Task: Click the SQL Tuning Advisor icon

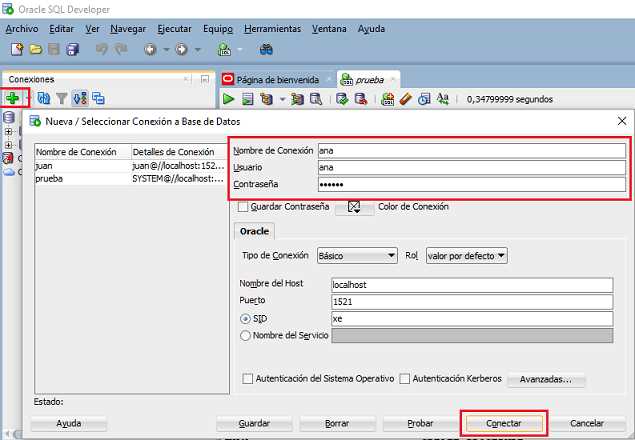Action: [316, 99]
